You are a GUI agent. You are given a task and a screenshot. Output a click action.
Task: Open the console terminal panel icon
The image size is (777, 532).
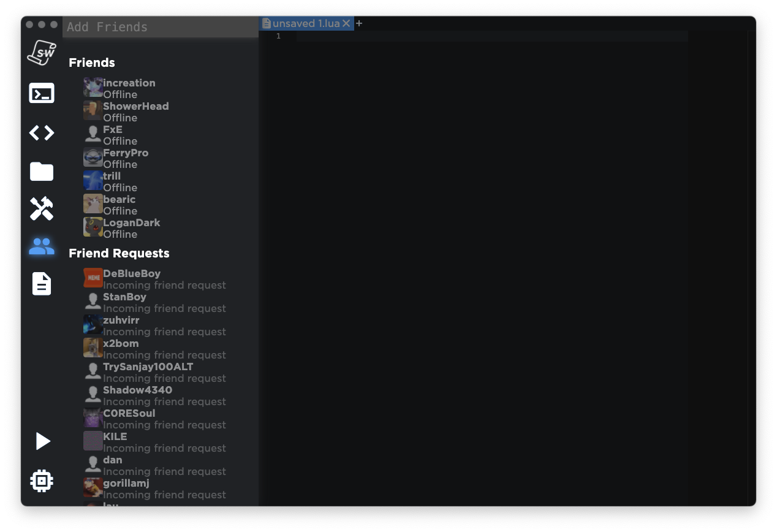(x=42, y=94)
